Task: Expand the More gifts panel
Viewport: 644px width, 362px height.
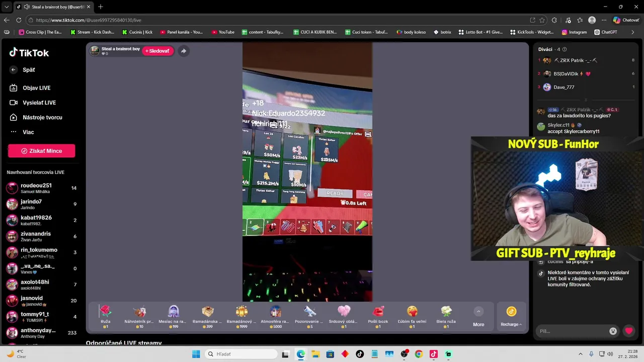Action: [478, 317]
